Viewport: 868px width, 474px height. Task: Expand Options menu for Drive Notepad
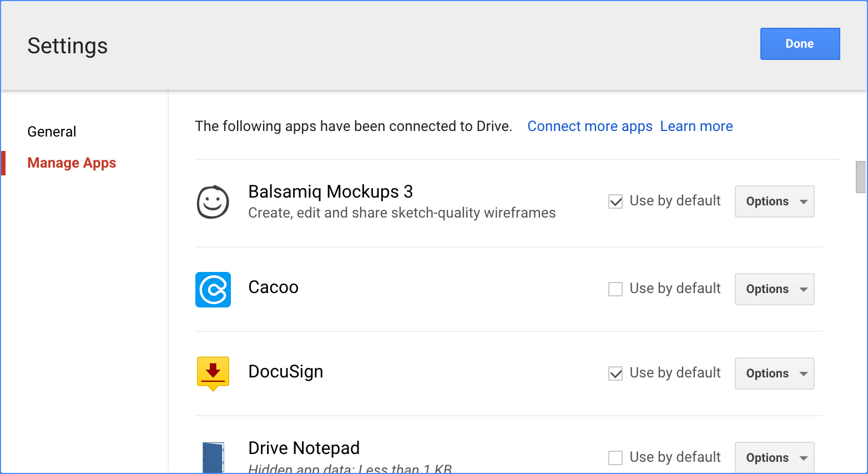tap(775, 457)
